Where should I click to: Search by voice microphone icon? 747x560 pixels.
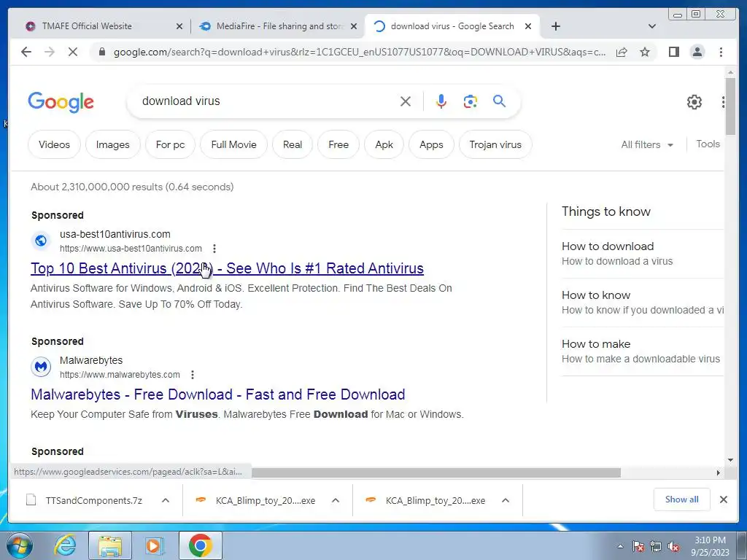441,101
